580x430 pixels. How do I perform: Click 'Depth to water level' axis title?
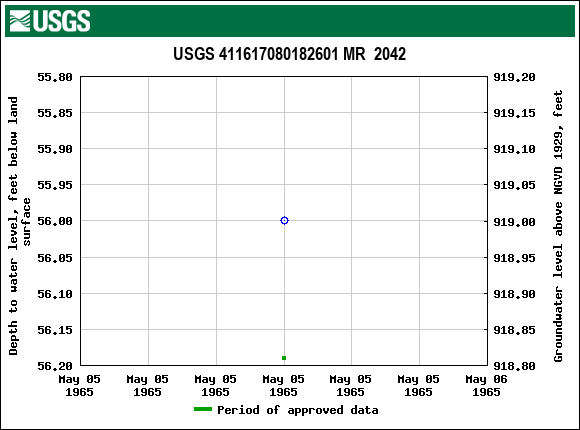(19, 226)
